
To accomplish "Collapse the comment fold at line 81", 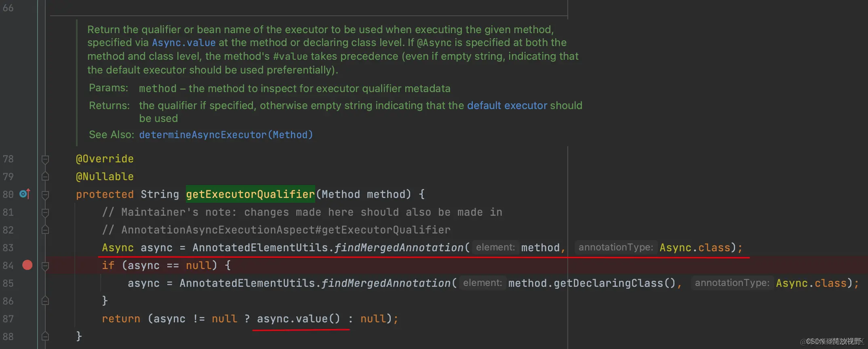I will 45,213.
